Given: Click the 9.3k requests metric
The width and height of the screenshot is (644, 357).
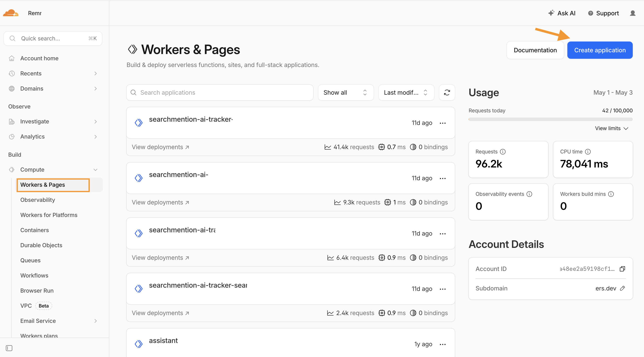Looking at the screenshot, I should (357, 202).
